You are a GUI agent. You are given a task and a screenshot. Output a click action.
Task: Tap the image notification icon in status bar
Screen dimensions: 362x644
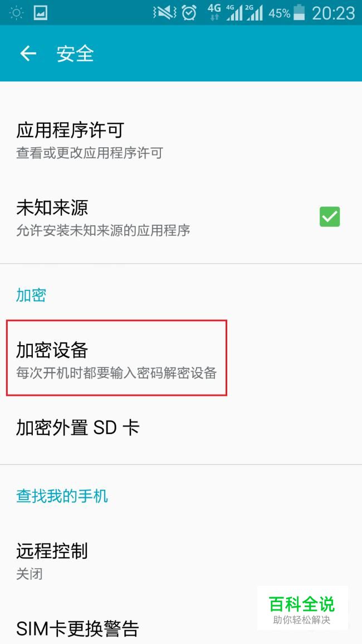pyautogui.click(x=40, y=13)
